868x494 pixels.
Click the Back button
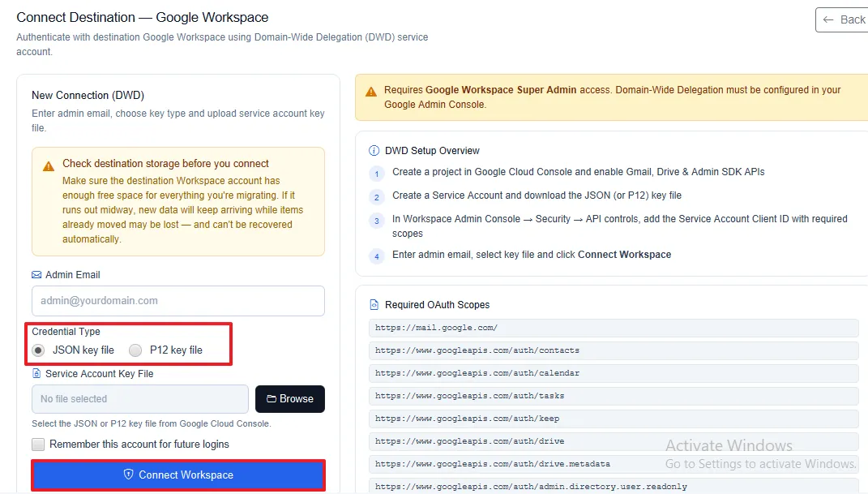pyautogui.click(x=842, y=20)
